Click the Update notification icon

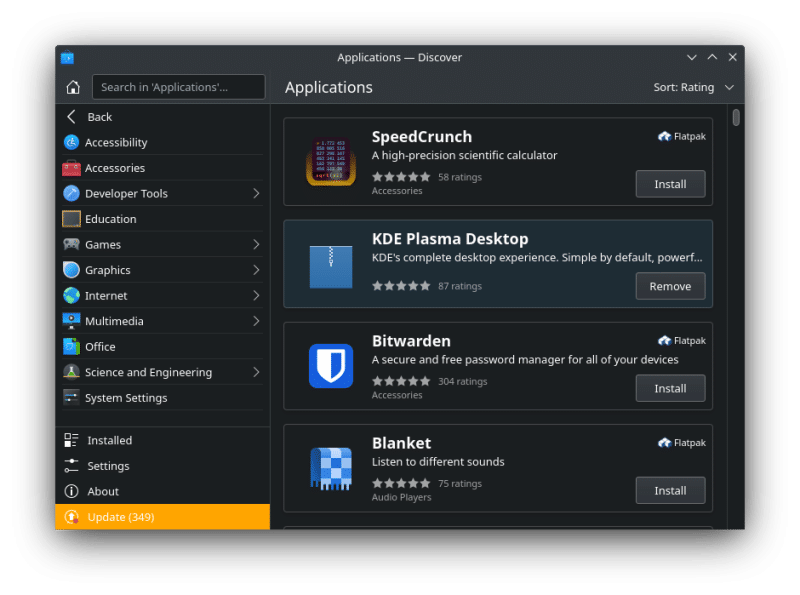[x=71, y=517]
